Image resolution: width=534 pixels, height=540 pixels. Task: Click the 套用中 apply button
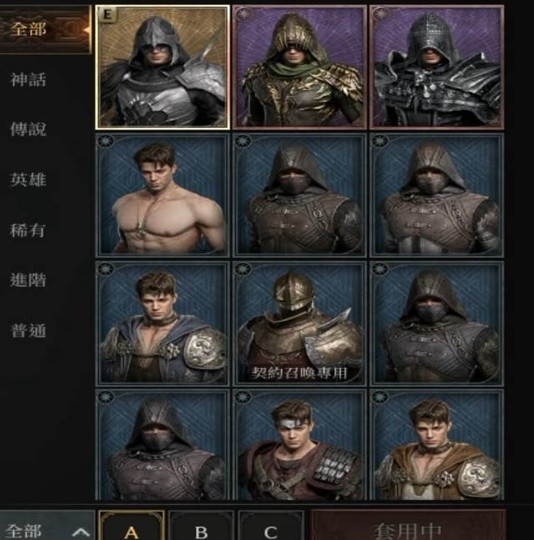pos(408,527)
